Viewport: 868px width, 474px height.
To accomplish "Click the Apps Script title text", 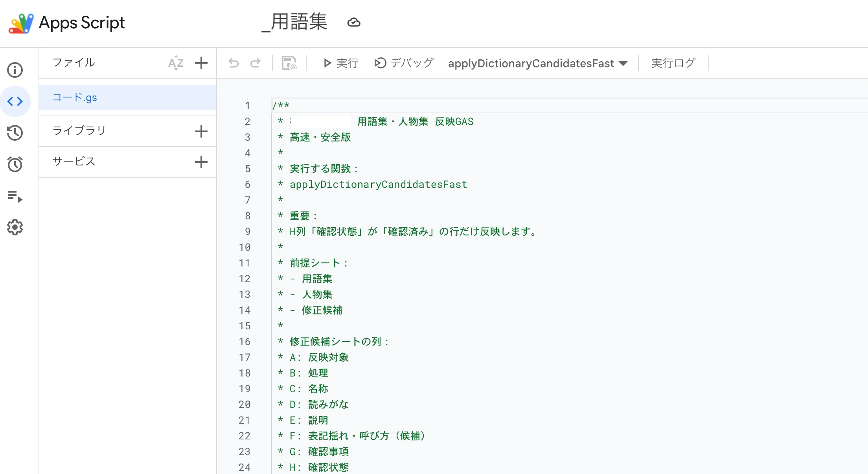I will pyautogui.click(x=82, y=23).
